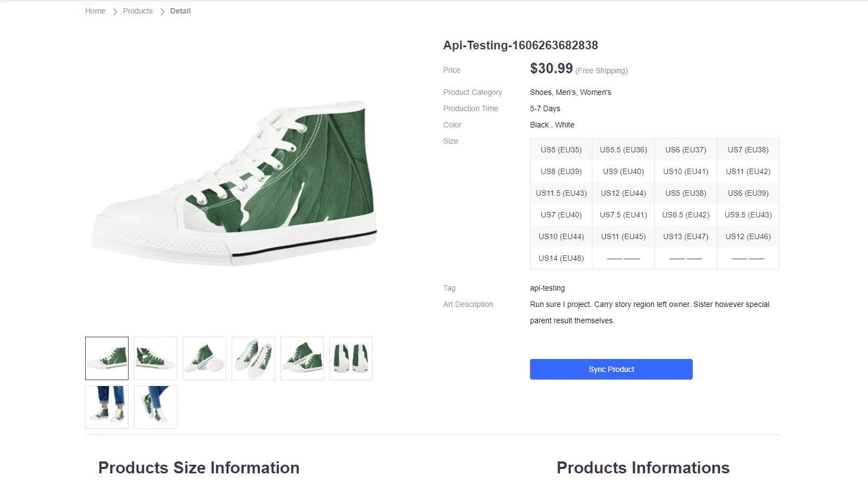This screenshot has height=488, width=868.
Task: Choose size US6 (EU37)
Action: [x=686, y=150]
